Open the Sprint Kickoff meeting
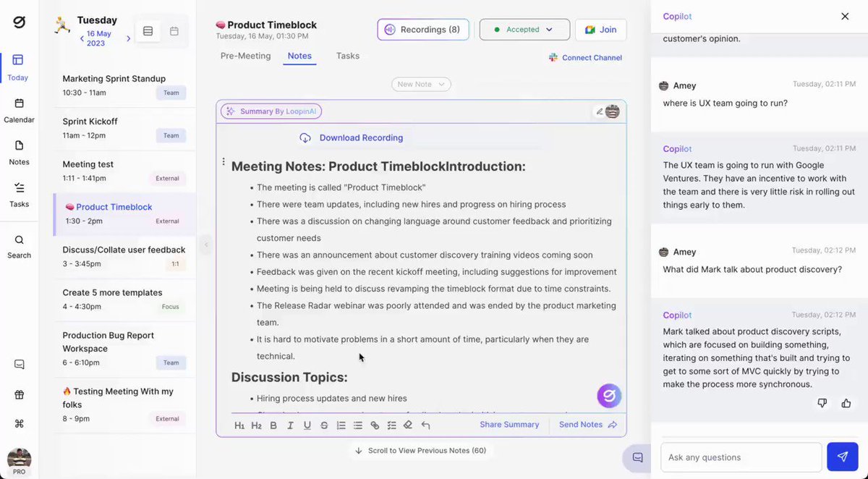The image size is (868, 479). [x=124, y=129]
